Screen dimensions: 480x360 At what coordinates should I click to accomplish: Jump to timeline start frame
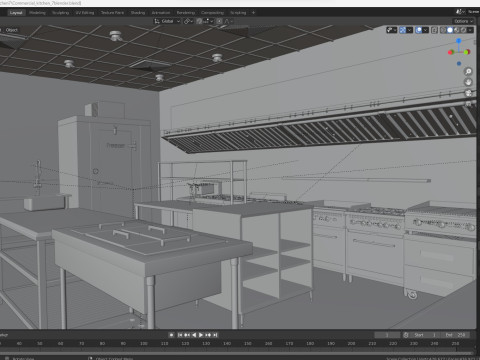(180, 335)
